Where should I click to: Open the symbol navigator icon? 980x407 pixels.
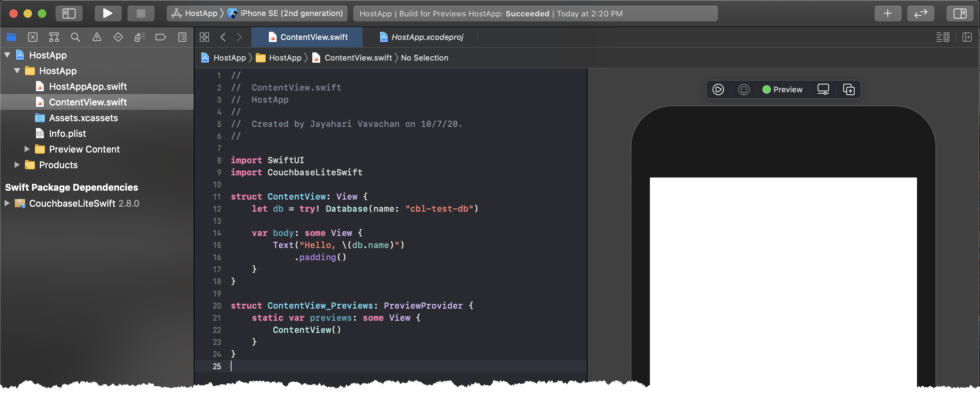pos(54,37)
